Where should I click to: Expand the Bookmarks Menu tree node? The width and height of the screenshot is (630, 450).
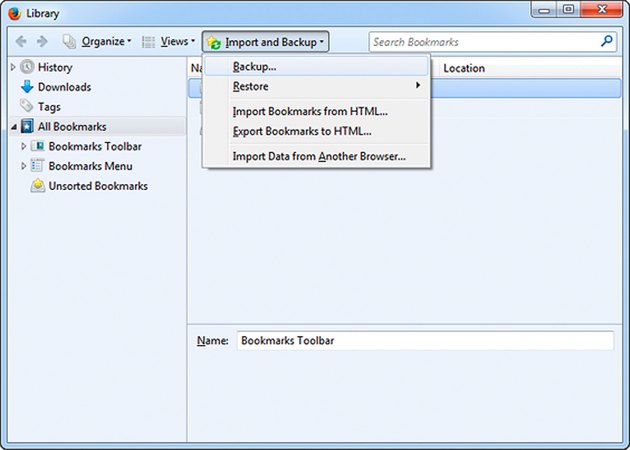click(x=23, y=166)
